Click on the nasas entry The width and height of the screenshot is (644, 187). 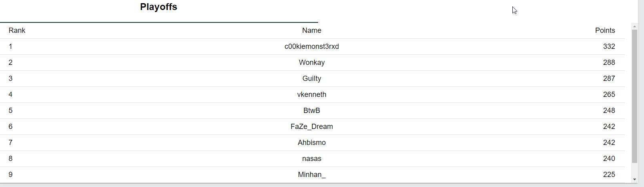pos(312,159)
